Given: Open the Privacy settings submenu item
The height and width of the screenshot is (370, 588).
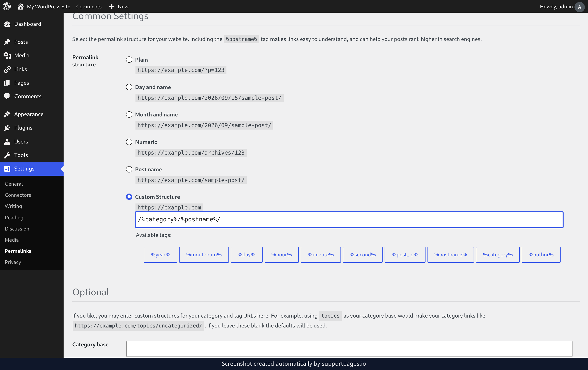Looking at the screenshot, I should point(13,262).
